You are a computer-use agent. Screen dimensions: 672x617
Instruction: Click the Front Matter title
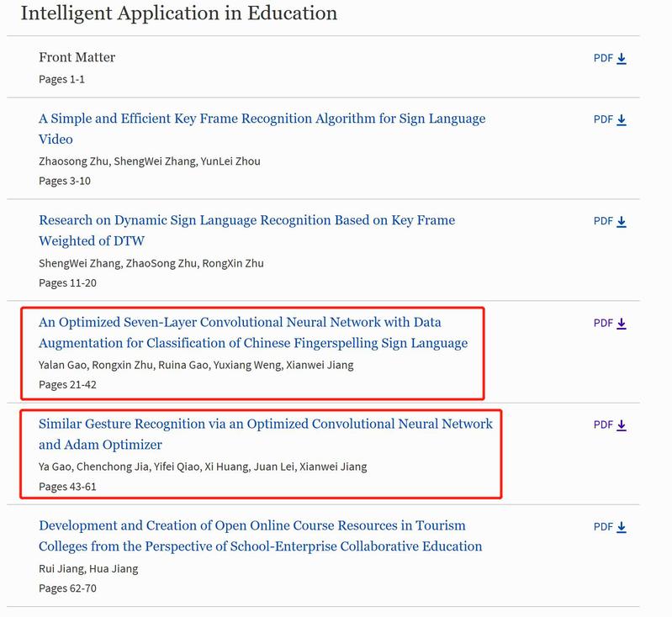pyautogui.click(x=77, y=57)
